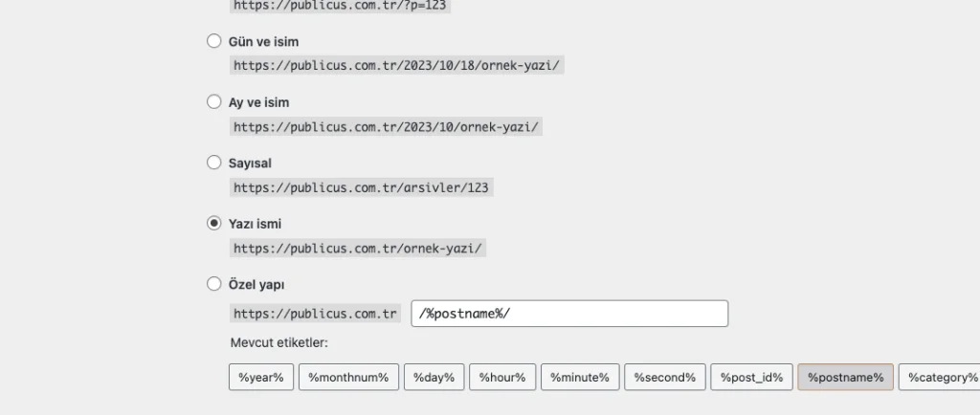980x415 pixels.
Task: Enable the 'Özel yapı' custom structure radio
Action: tap(213, 284)
